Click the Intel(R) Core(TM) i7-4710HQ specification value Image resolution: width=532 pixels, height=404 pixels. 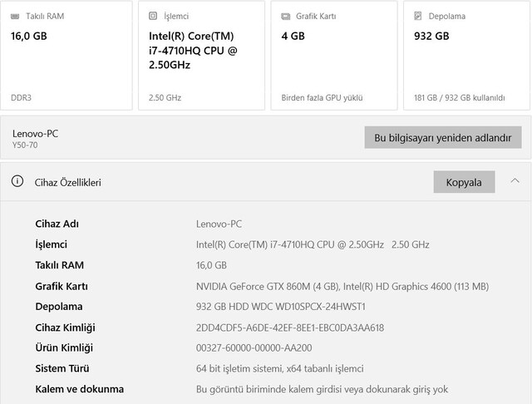pyautogui.click(x=313, y=244)
